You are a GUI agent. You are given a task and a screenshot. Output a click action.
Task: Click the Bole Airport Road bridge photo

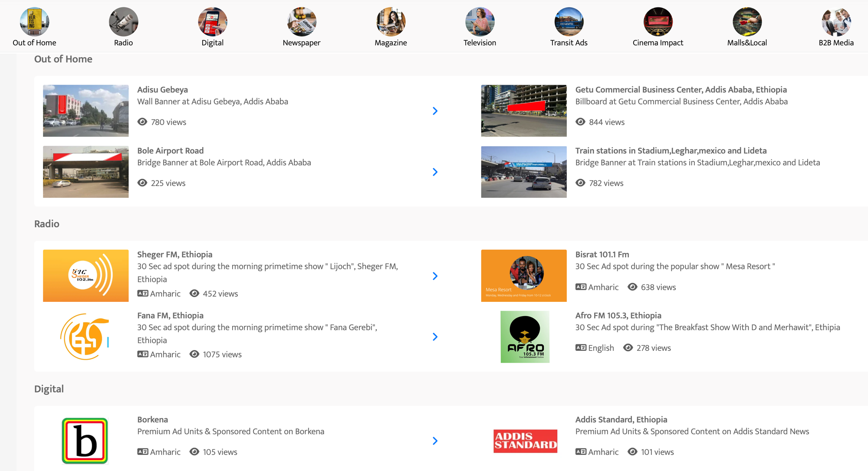[86, 172]
